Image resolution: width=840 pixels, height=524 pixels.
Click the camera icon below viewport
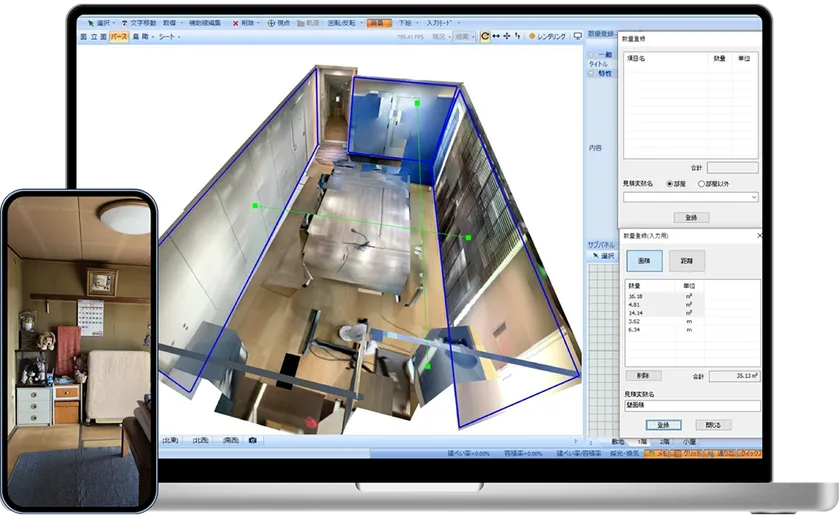click(253, 440)
